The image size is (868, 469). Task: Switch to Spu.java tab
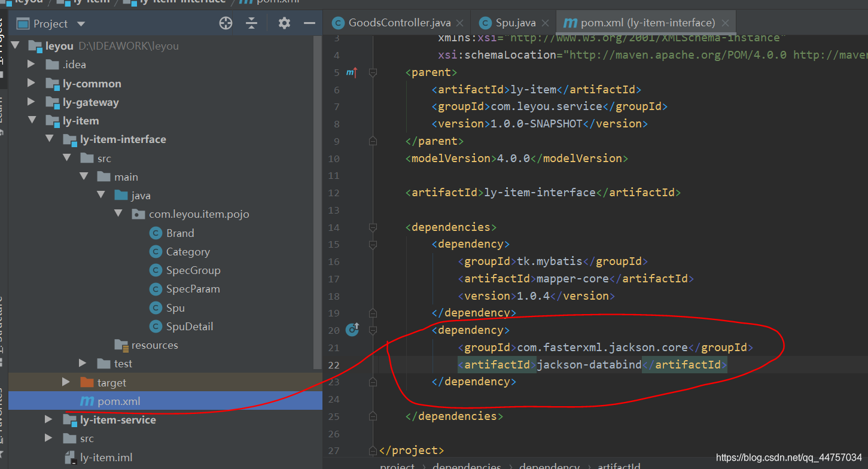coord(515,23)
